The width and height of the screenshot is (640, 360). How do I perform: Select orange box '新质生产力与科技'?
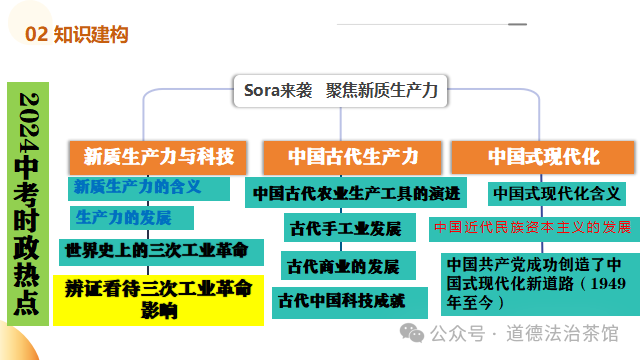158,158
